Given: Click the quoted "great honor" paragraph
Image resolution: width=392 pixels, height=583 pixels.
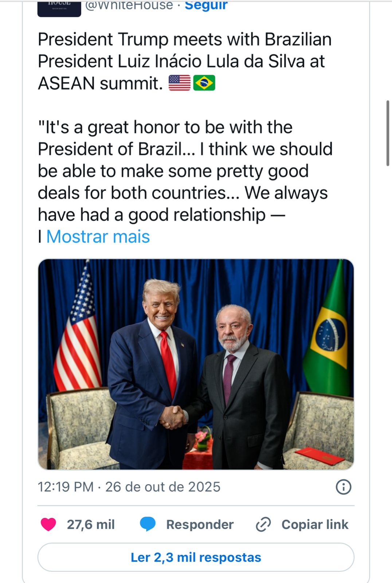Looking at the screenshot, I should [x=185, y=171].
